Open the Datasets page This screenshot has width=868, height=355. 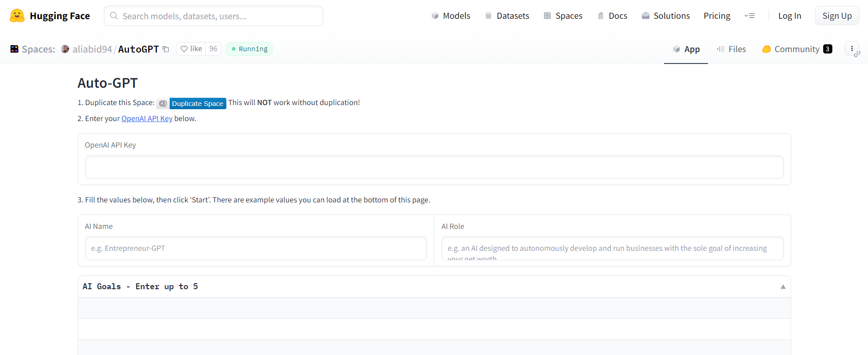[x=507, y=16]
